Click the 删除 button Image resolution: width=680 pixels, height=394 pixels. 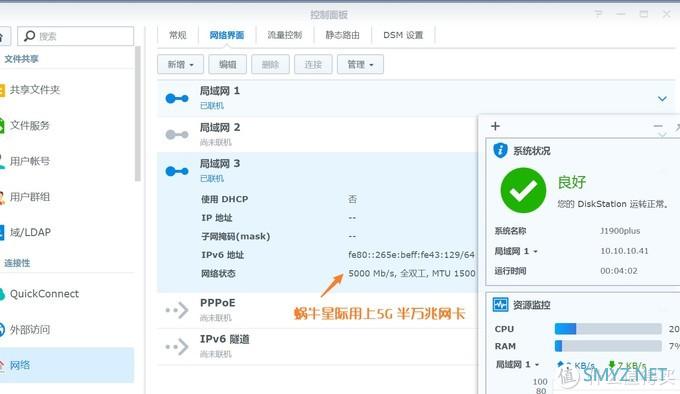270,65
